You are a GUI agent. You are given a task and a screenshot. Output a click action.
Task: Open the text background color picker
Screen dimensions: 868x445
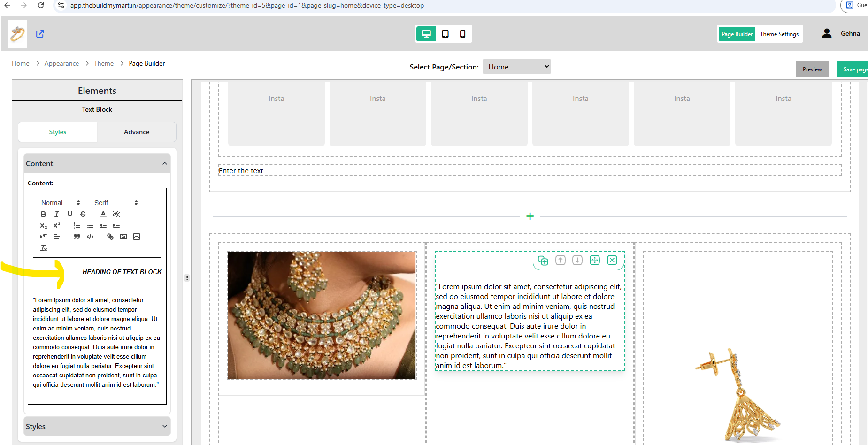(116, 214)
